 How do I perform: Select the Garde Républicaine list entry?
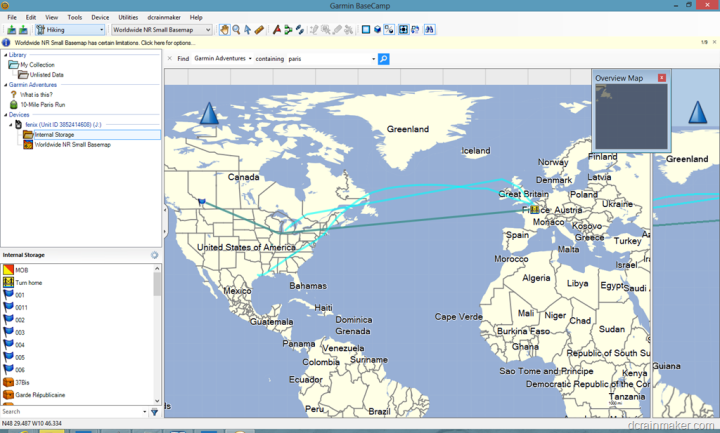pyautogui.click(x=40, y=395)
